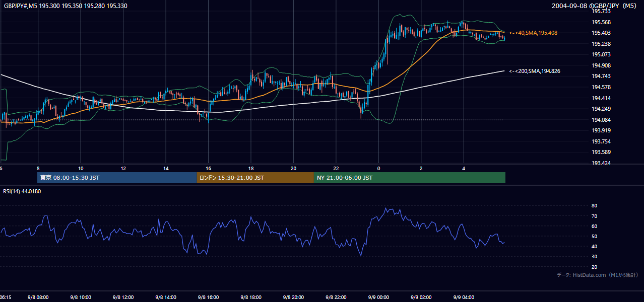Click the price axis value 194.908

(x=601, y=65)
